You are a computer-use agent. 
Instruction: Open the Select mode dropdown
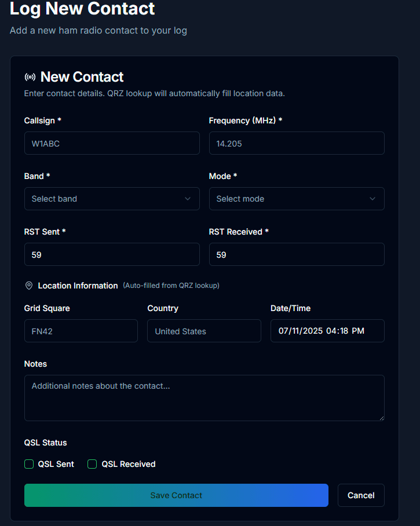click(x=297, y=199)
